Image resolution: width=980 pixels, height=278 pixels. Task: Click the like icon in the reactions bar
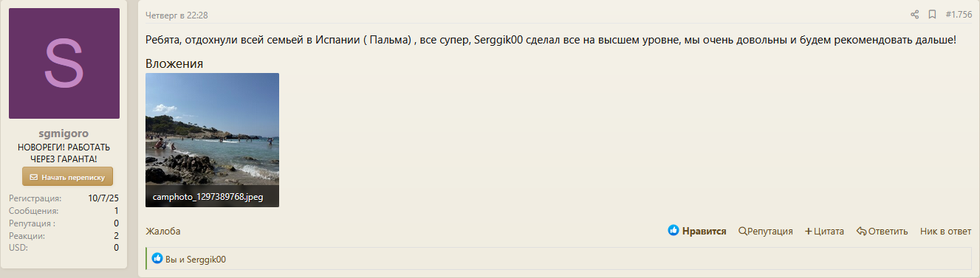click(157, 259)
